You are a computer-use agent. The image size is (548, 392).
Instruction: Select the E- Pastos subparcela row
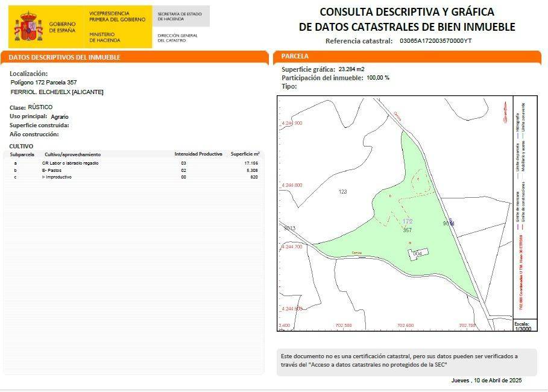pos(55,171)
